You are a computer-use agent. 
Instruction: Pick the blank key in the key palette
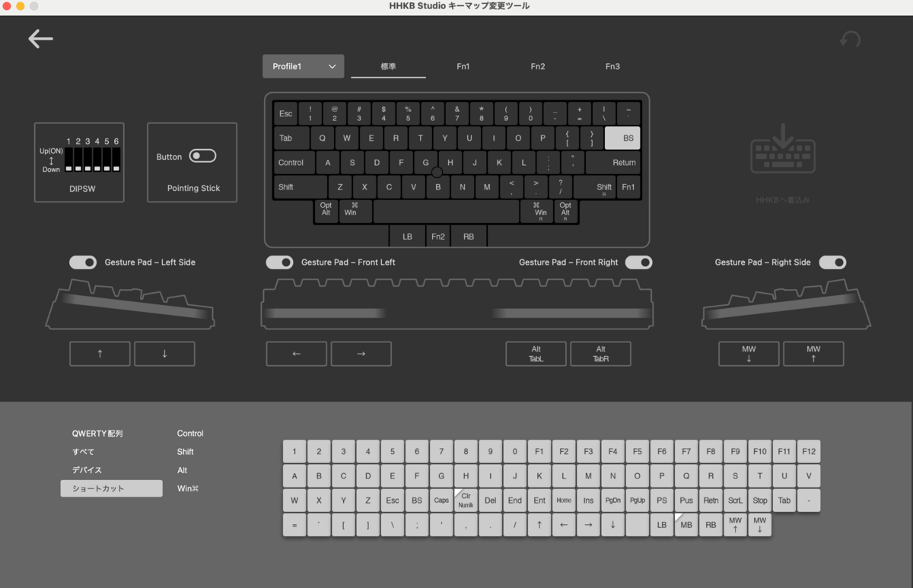(x=637, y=525)
